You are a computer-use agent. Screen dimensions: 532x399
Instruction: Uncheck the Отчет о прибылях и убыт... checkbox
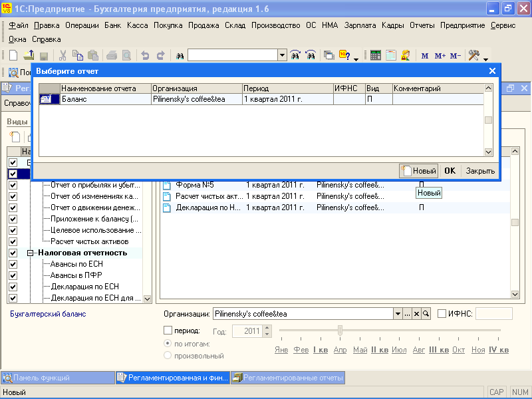pos(13,186)
